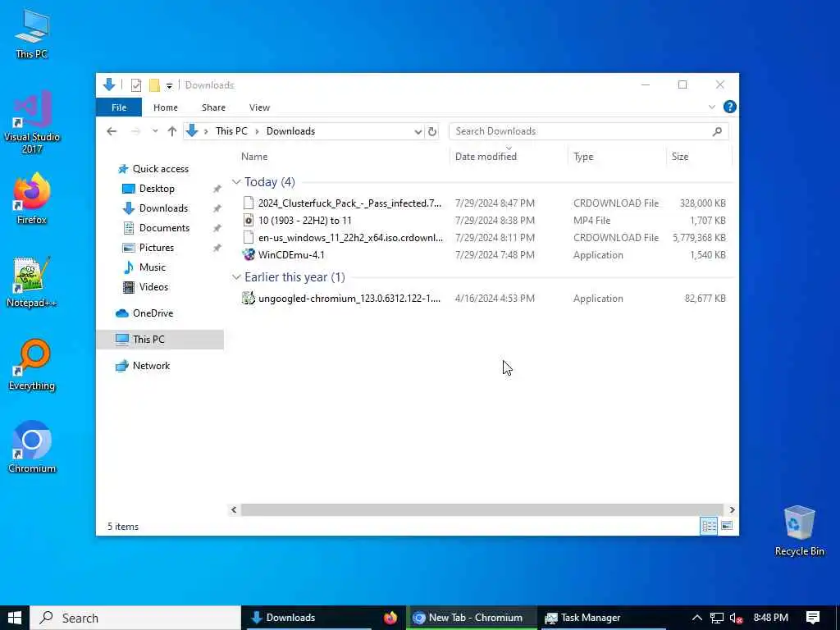This screenshot has height=630, width=840.
Task: Open the Windows Start menu
Action: click(15, 618)
